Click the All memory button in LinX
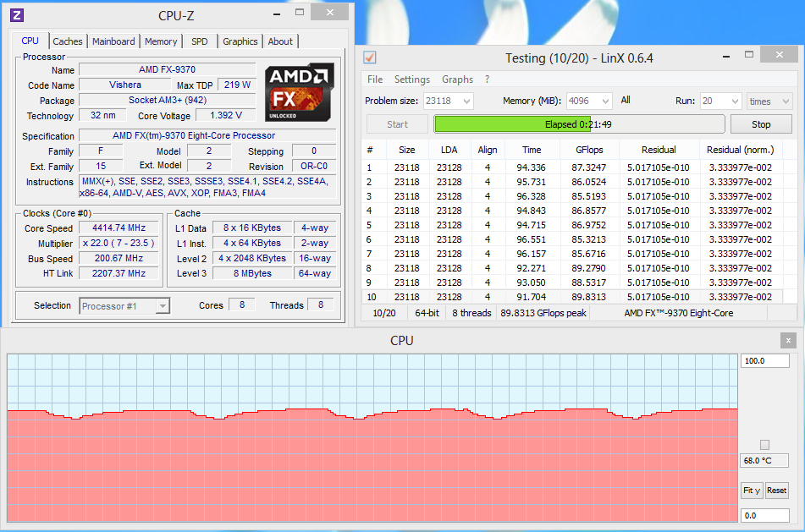The width and height of the screenshot is (805, 532). [626, 100]
